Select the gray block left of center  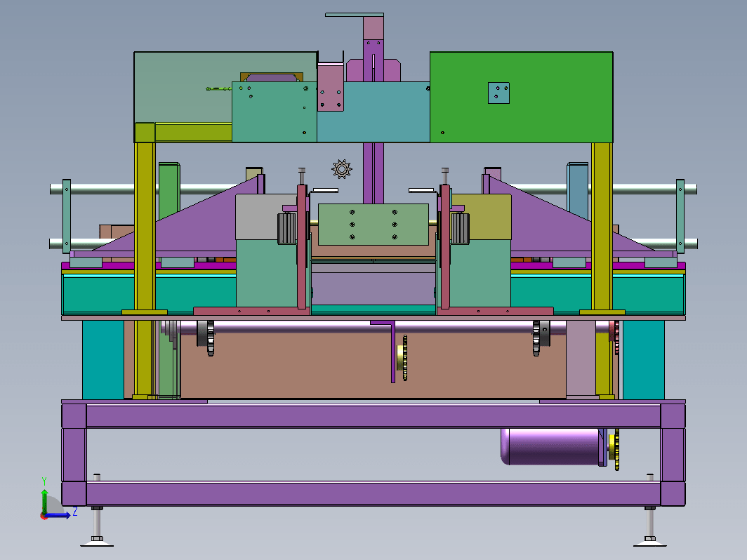coord(260,217)
